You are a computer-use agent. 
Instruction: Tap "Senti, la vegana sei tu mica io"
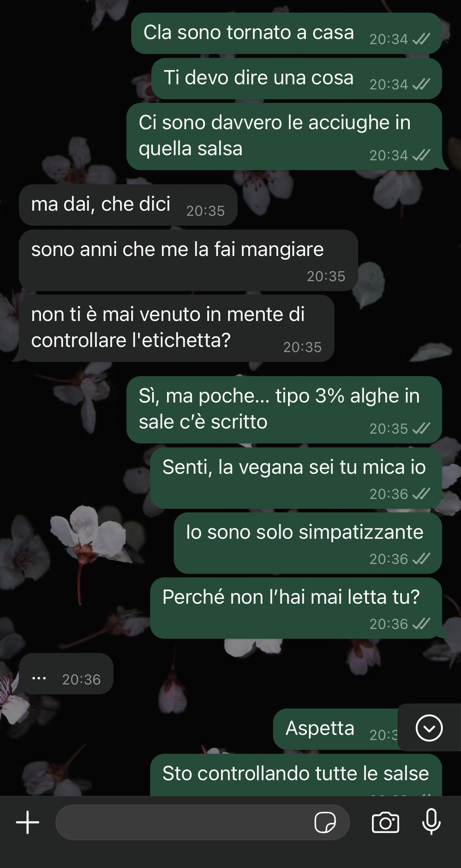pyautogui.click(x=296, y=478)
